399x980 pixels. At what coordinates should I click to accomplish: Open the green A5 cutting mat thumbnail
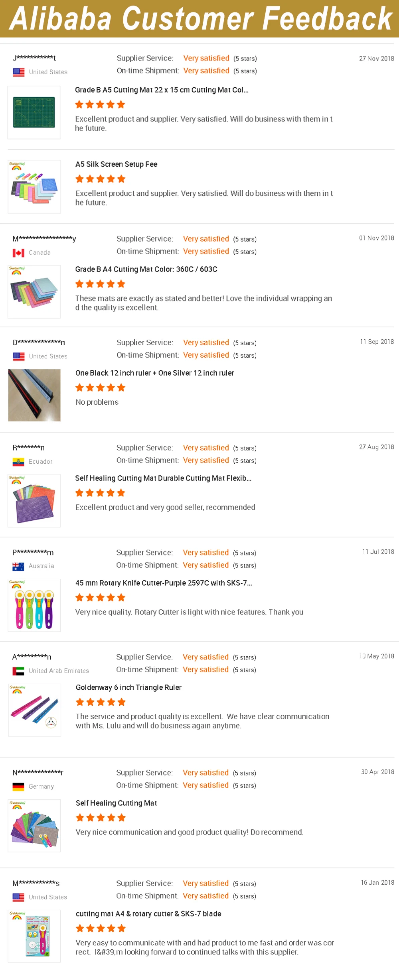(34, 112)
